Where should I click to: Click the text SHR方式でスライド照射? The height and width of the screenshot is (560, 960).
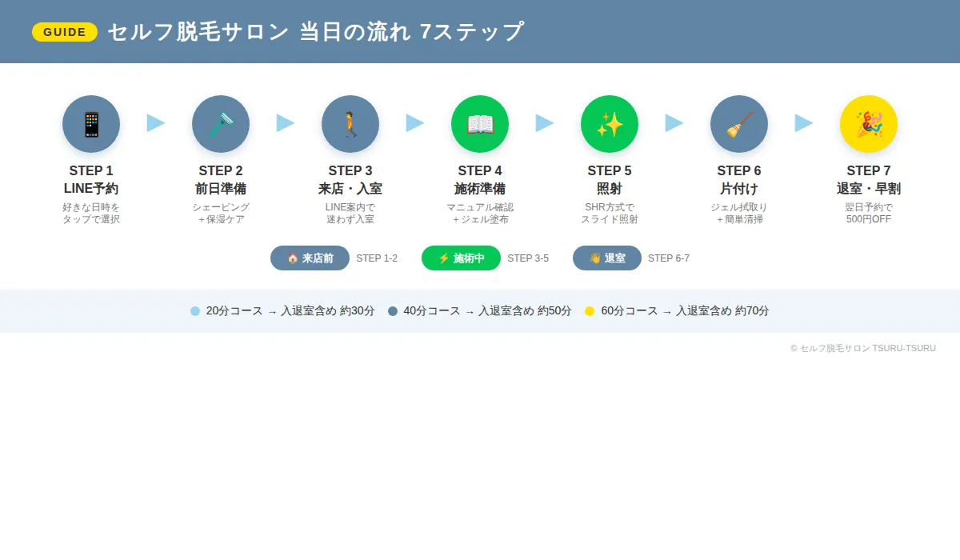tap(610, 213)
